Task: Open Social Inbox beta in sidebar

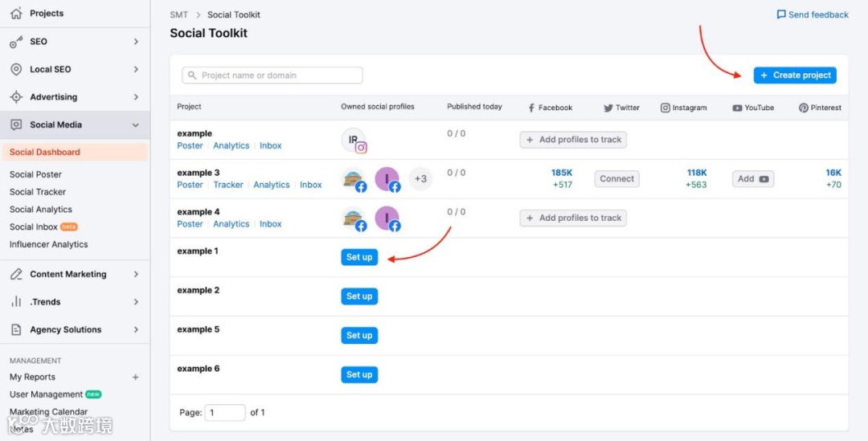Action: tap(43, 227)
